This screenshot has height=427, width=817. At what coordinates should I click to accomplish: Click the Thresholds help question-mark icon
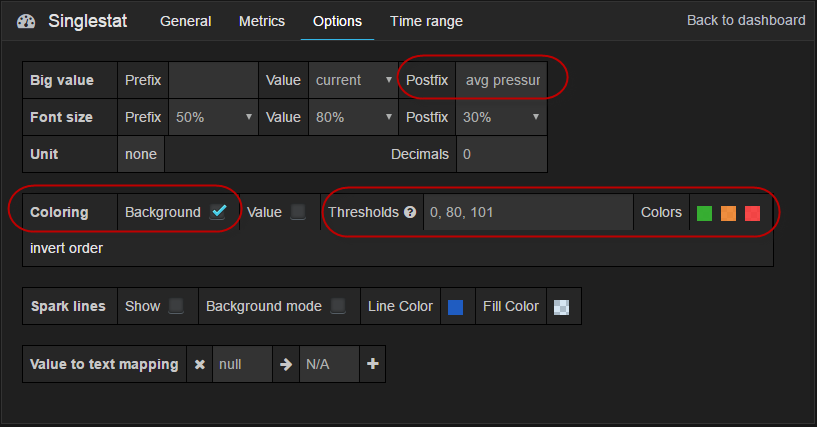(410, 213)
